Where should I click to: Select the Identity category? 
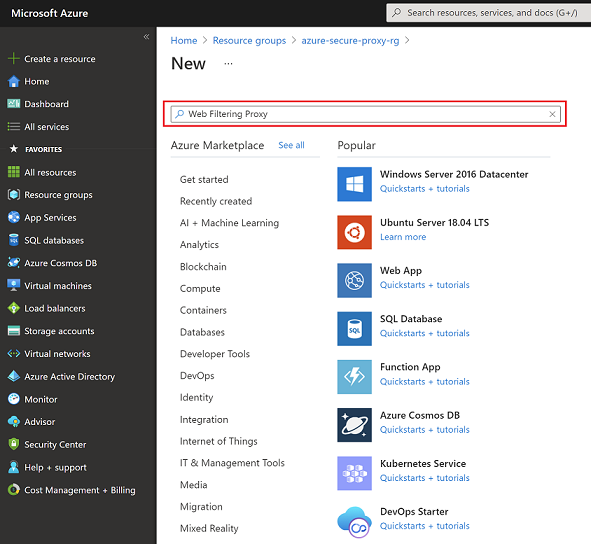tap(196, 397)
